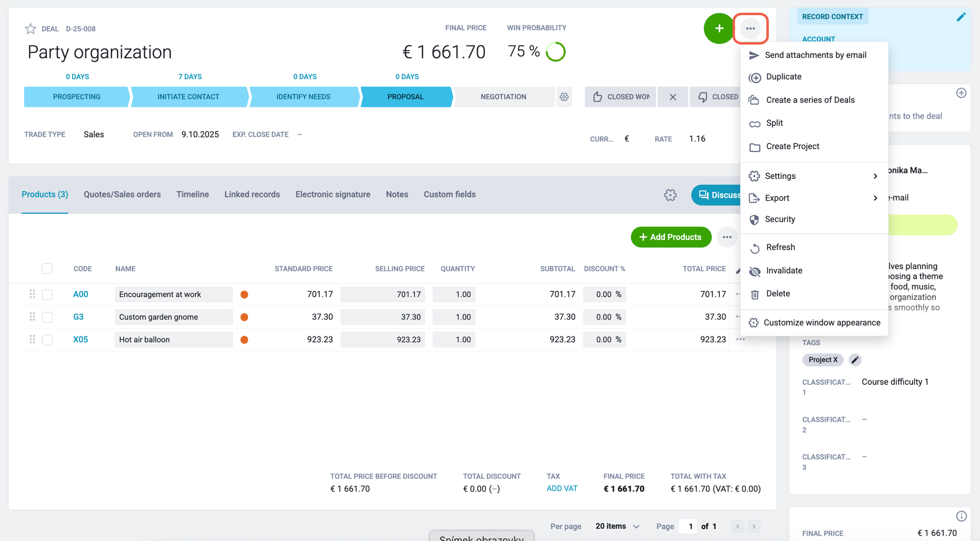
Task: Open the items per page dropdown
Action: click(617, 526)
